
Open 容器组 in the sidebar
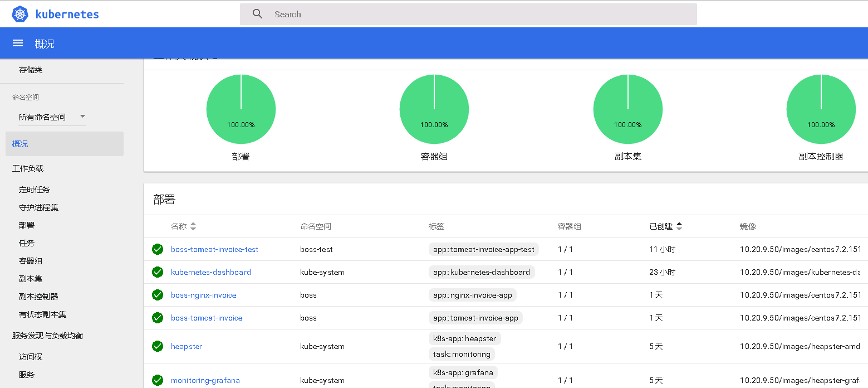click(31, 261)
